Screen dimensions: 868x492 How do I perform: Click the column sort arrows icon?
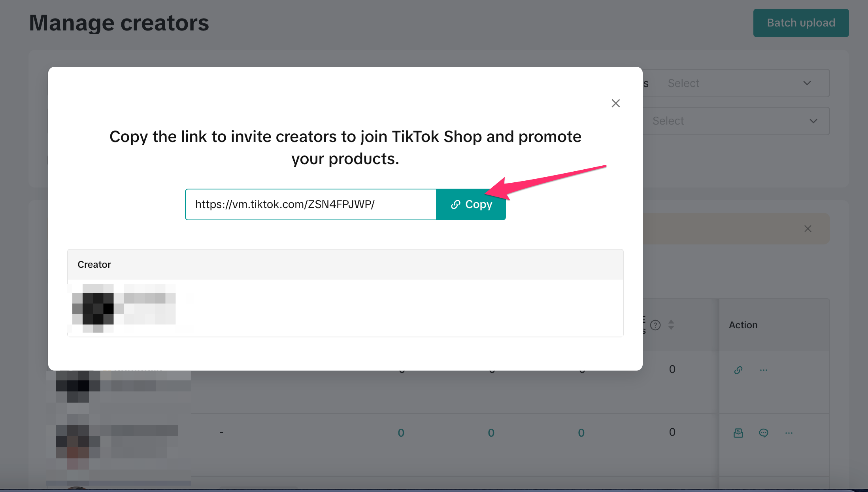click(671, 325)
